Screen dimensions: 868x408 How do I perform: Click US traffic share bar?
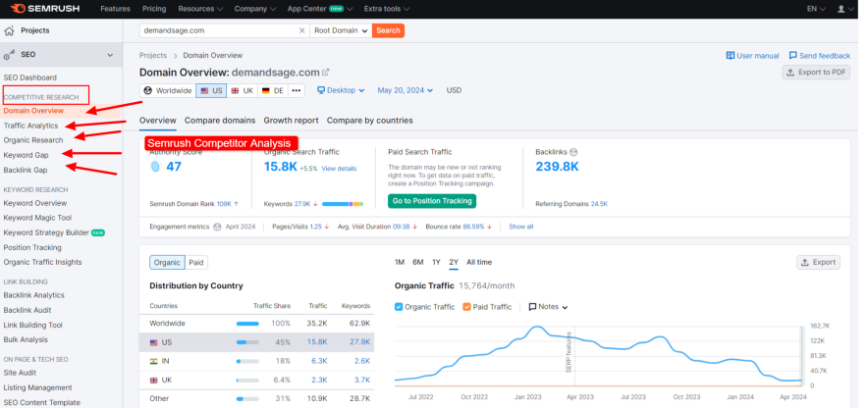tap(247, 342)
